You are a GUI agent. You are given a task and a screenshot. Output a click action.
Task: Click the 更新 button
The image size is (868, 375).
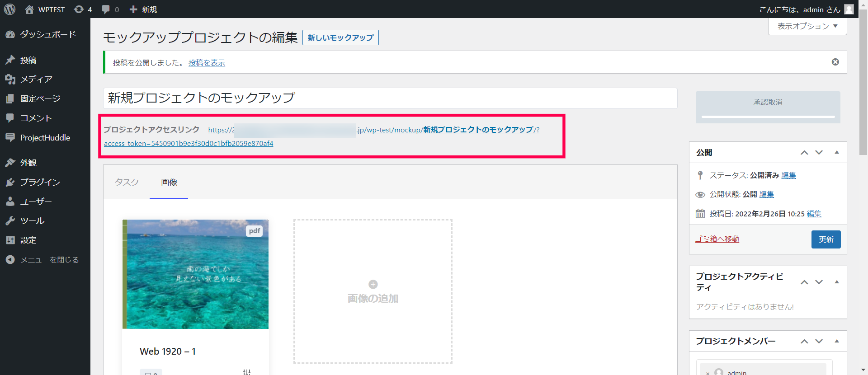[x=826, y=239]
